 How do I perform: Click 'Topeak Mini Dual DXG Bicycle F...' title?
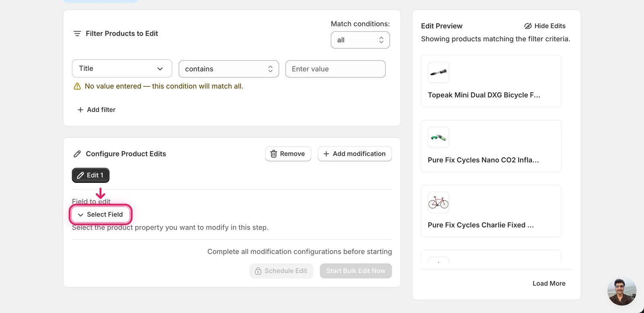coord(484,95)
